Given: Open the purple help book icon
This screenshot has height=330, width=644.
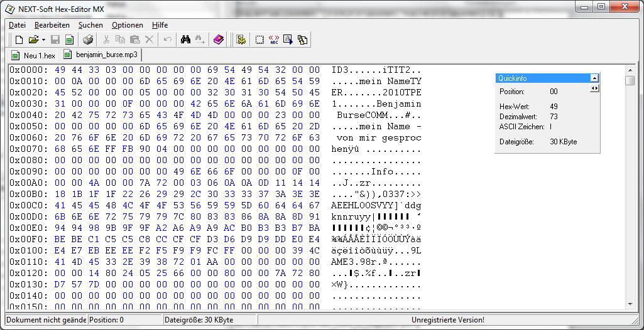Looking at the screenshot, I should tap(218, 40).
